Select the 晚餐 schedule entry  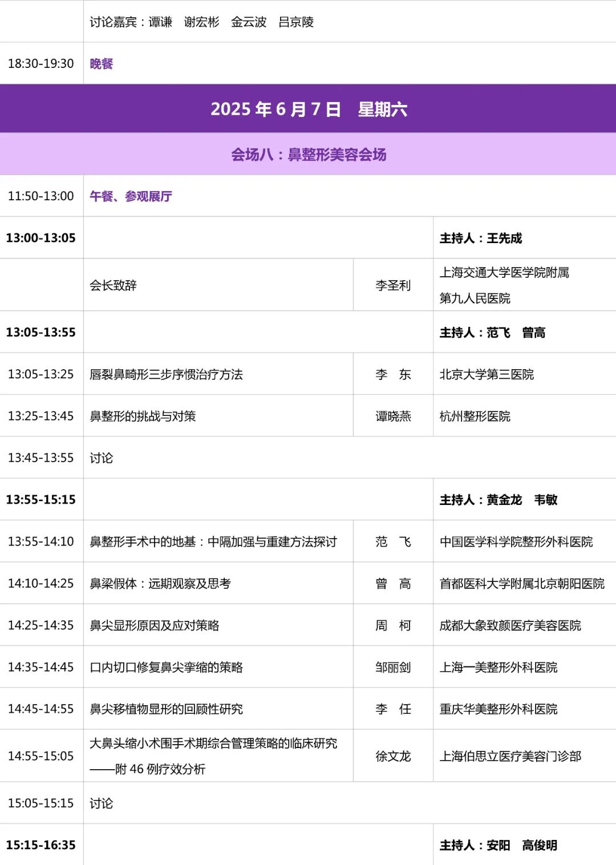tap(100, 63)
